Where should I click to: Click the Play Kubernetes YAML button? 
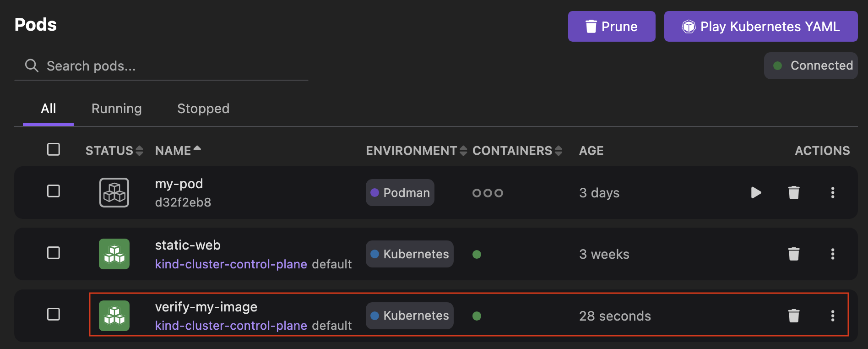760,26
